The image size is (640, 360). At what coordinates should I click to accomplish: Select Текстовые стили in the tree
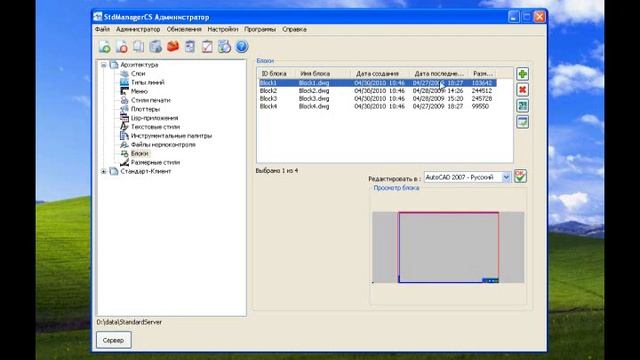155,127
